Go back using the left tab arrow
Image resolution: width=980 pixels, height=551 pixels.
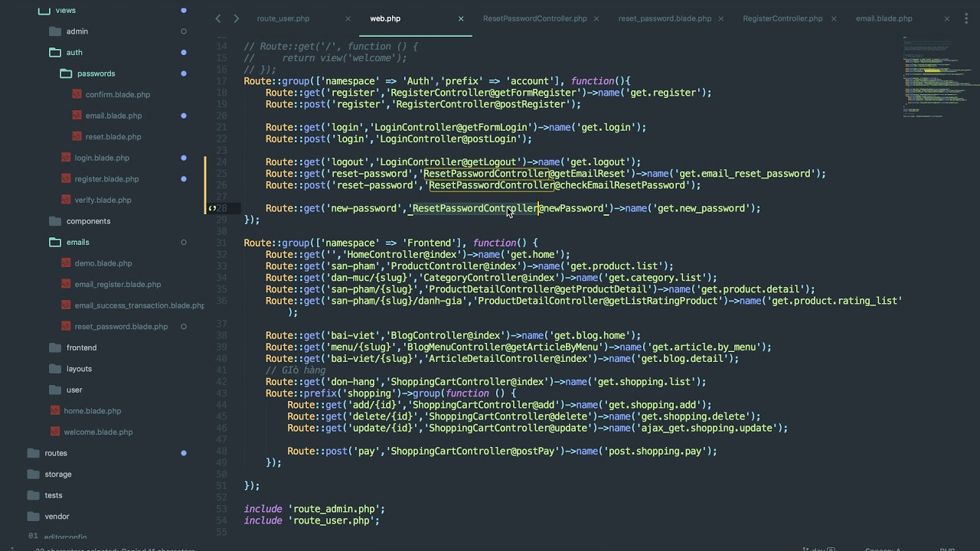[218, 18]
